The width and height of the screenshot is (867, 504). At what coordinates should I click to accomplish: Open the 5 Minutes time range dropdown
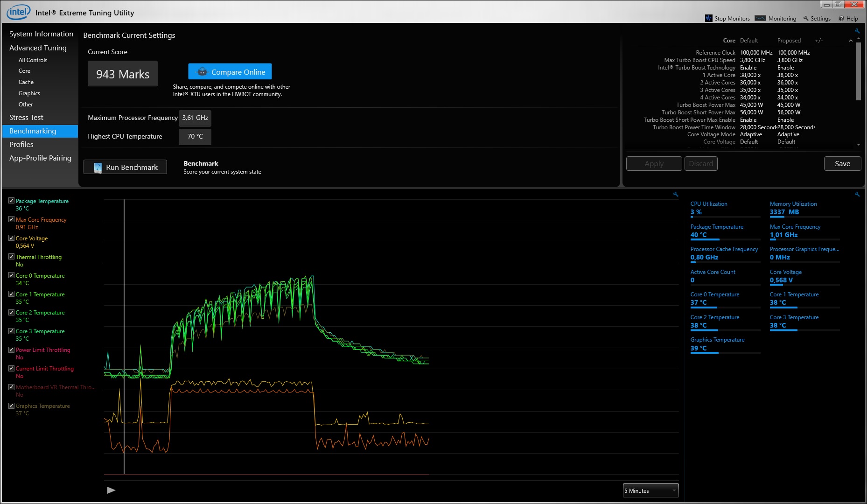[650, 490]
